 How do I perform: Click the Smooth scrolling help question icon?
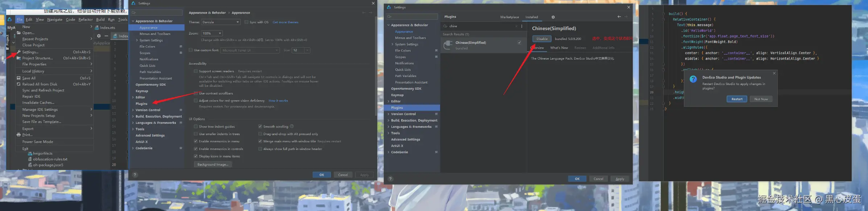pos(292,126)
